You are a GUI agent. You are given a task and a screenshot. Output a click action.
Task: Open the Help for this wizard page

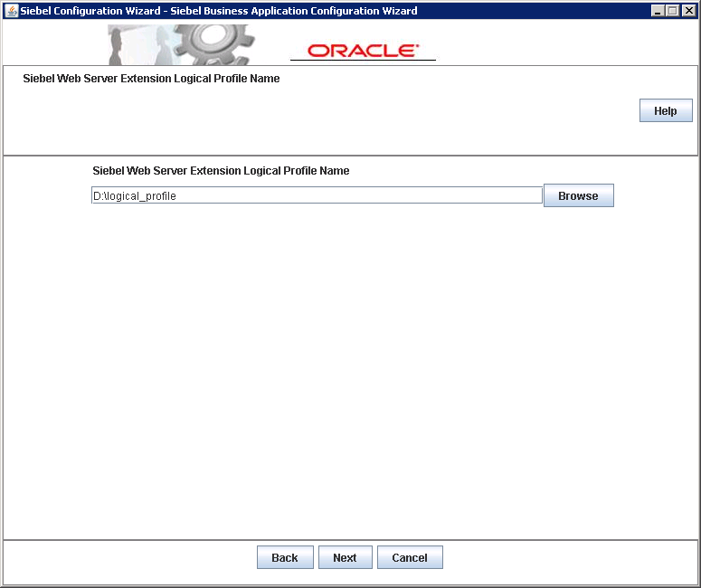666,110
